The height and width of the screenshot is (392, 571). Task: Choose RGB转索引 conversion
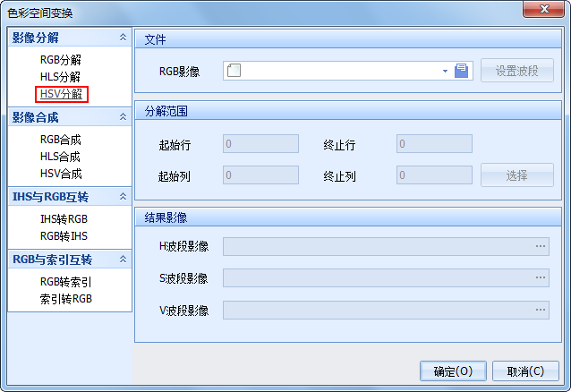click(x=64, y=282)
